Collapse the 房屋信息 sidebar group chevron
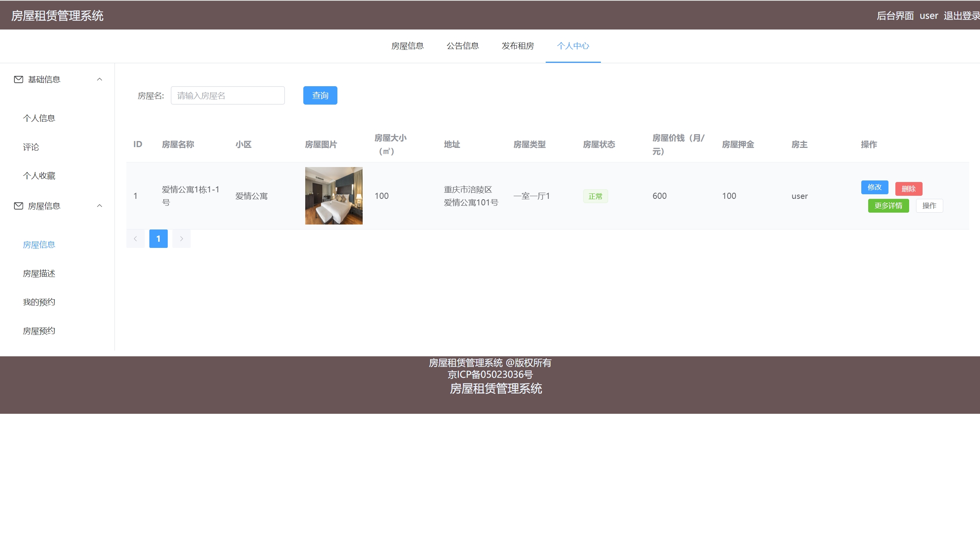Viewport: 980px width, 536px height. 100,206
